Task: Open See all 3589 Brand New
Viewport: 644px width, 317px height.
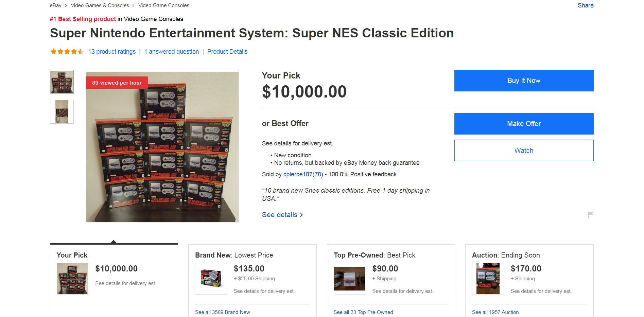Action: 223,312
